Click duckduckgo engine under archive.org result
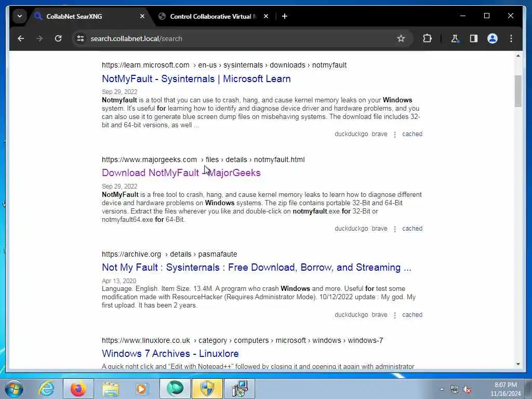Viewport: 532px width, 399px height. (351, 315)
